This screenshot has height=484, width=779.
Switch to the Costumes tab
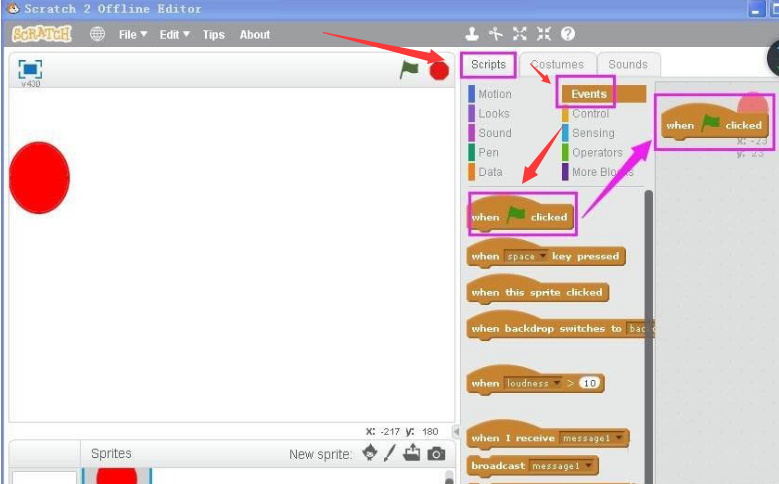557,65
